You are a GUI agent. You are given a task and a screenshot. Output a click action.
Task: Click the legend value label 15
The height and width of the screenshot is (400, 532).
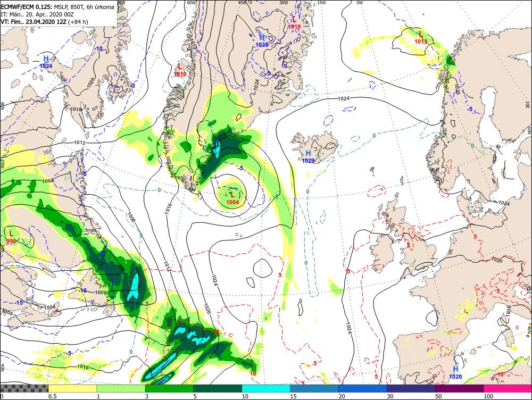(293, 396)
